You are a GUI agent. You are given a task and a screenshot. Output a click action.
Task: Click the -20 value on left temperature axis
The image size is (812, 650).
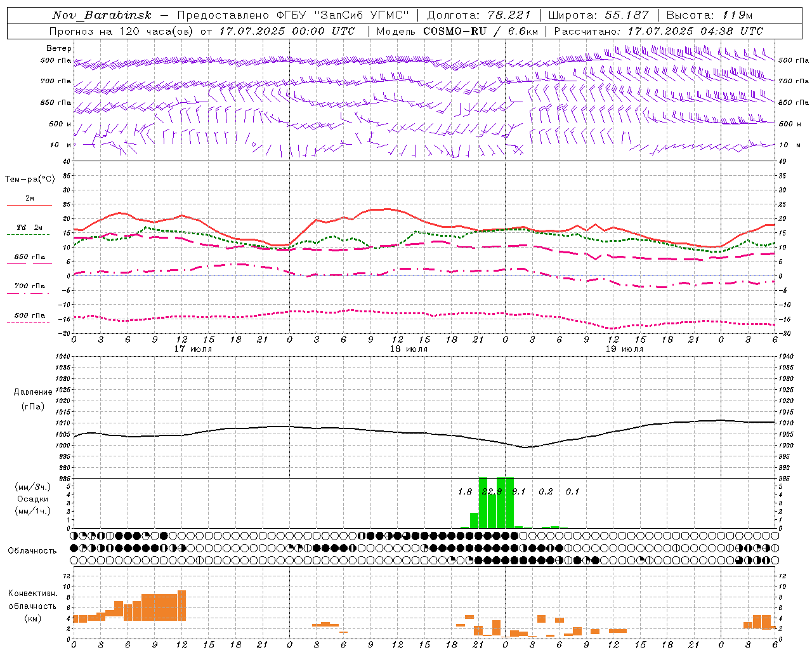65,333
